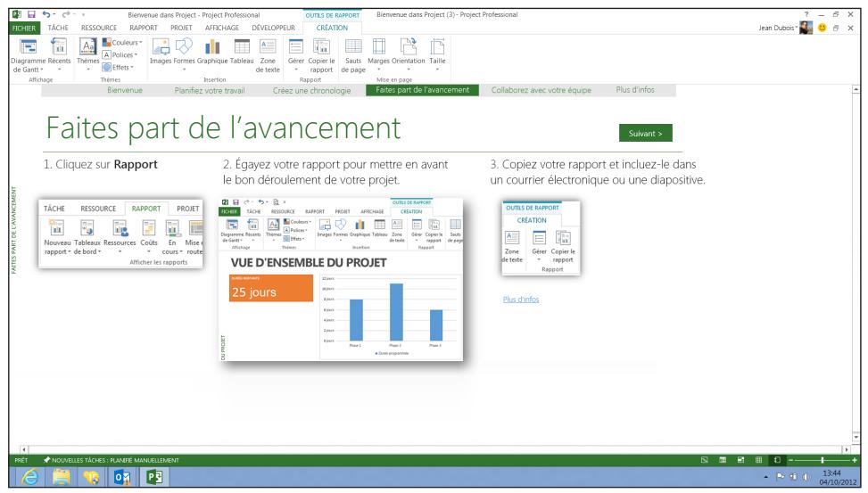868x493 pixels.
Task: Select Faites part de l'avancement section
Action: [x=422, y=90]
